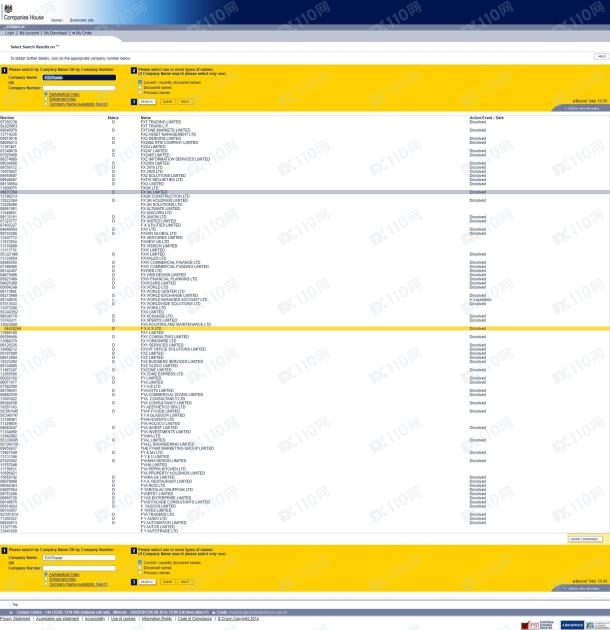Click the Company Number field in upper form

click(x=79, y=88)
